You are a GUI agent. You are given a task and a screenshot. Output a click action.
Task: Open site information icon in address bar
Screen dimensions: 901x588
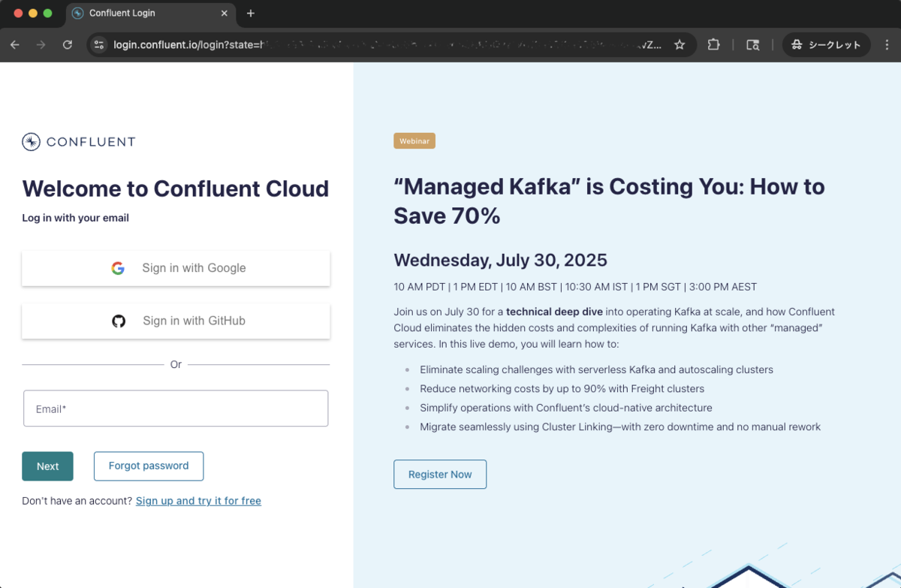99,45
